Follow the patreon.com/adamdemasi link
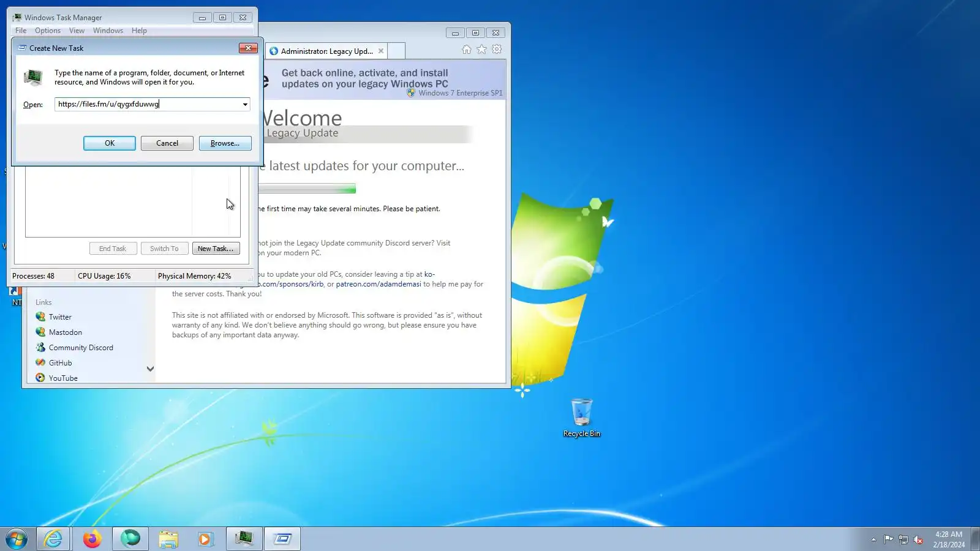Screen dimensions: 980x551 (x=379, y=284)
